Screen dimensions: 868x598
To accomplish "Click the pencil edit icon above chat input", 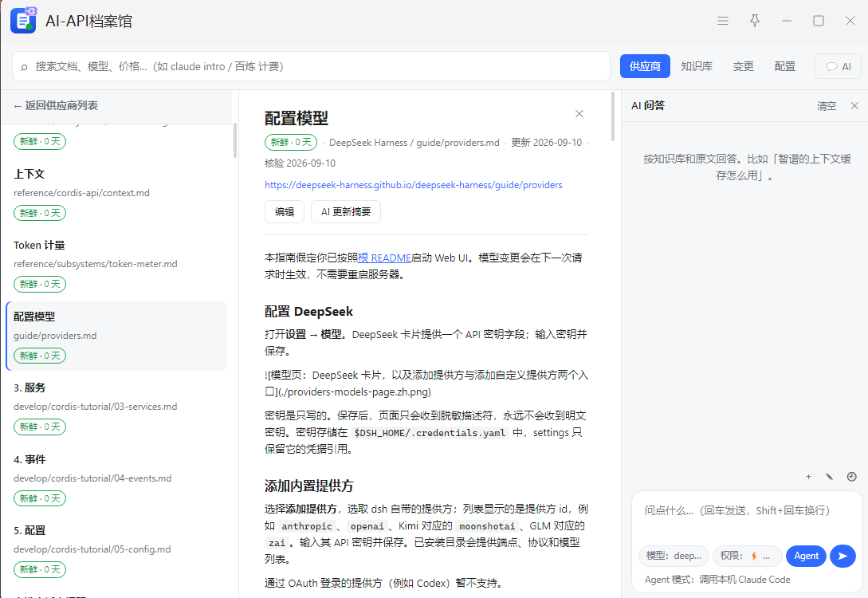I will pyautogui.click(x=829, y=476).
